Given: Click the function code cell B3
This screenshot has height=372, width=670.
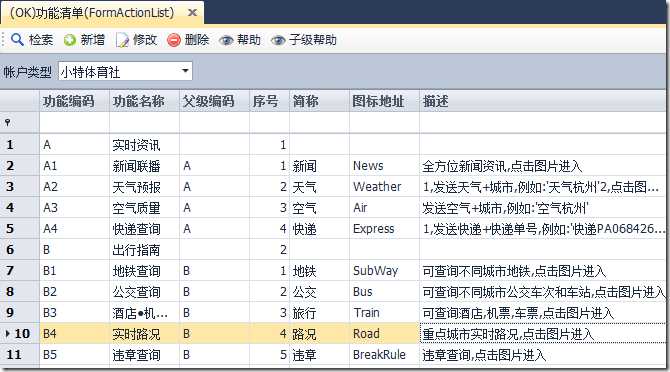Looking at the screenshot, I should (x=74, y=312).
